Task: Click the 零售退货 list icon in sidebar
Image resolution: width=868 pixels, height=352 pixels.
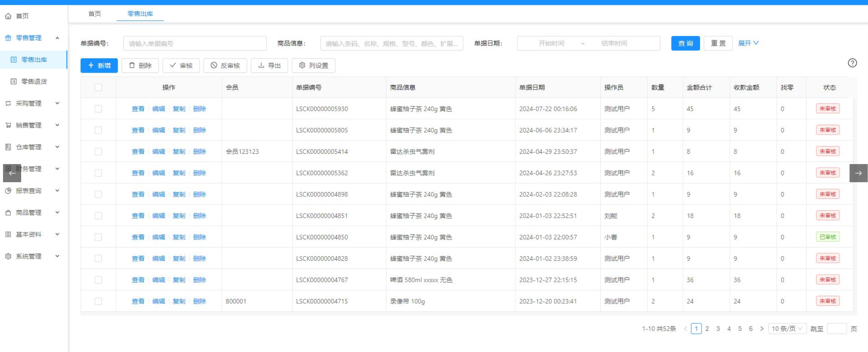Action: click(14, 82)
